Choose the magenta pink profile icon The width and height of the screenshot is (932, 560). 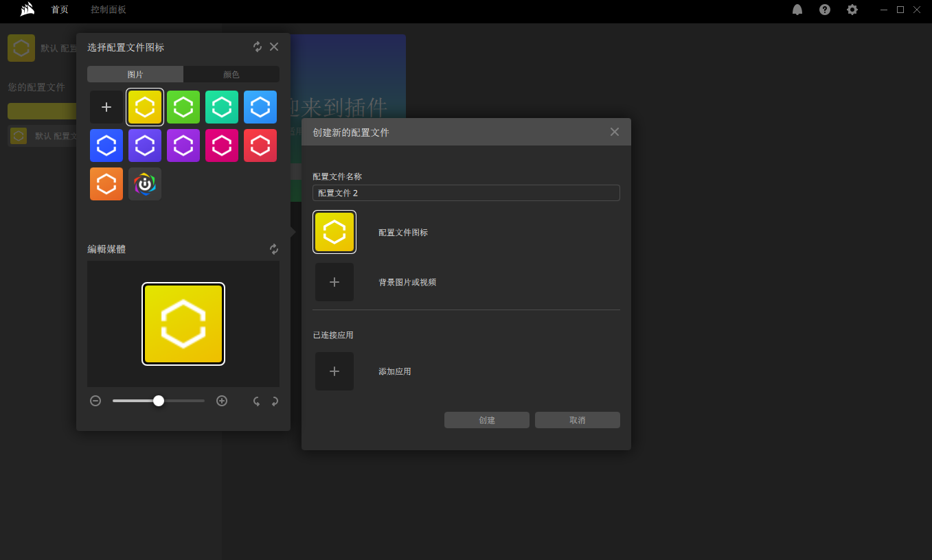[x=222, y=145]
